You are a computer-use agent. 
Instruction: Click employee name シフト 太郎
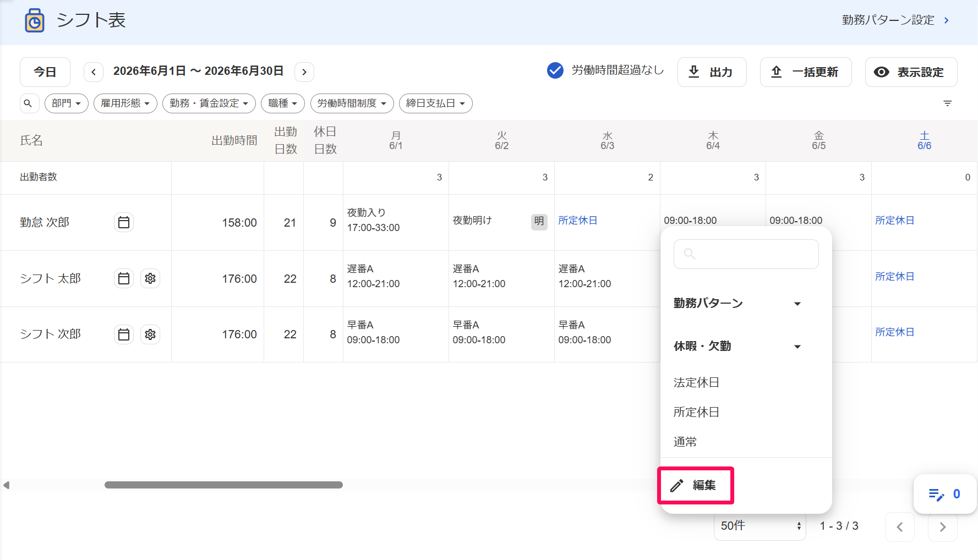[51, 278]
